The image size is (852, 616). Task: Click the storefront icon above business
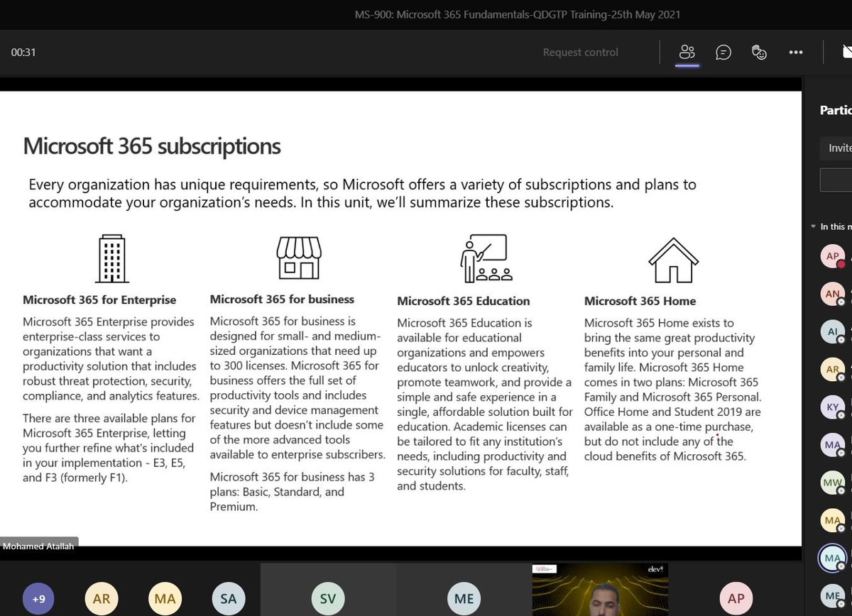point(299,257)
